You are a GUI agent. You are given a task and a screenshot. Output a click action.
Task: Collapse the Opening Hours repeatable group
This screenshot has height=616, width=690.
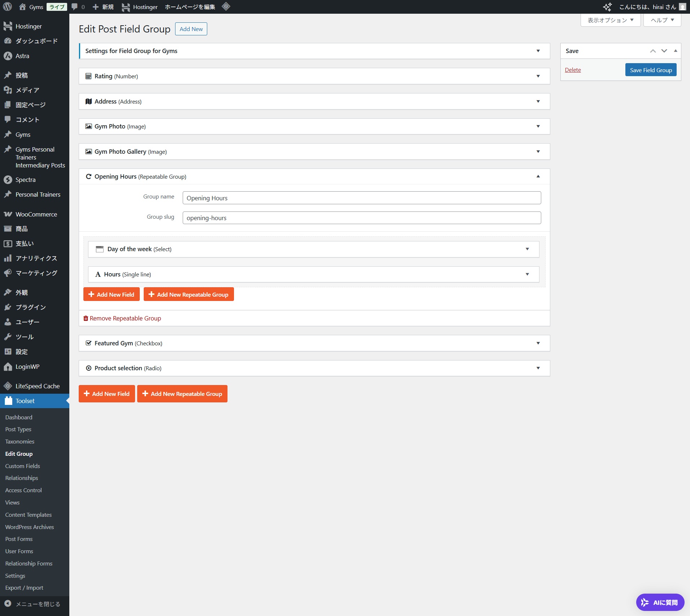click(538, 176)
